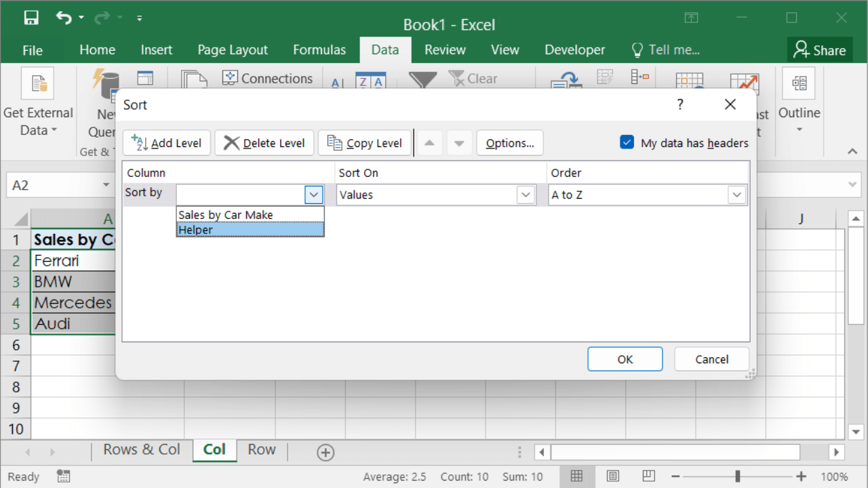Add a new sheet with plus icon
Image resolution: width=868 pixels, height=488 pixels.
coord(325,452)
